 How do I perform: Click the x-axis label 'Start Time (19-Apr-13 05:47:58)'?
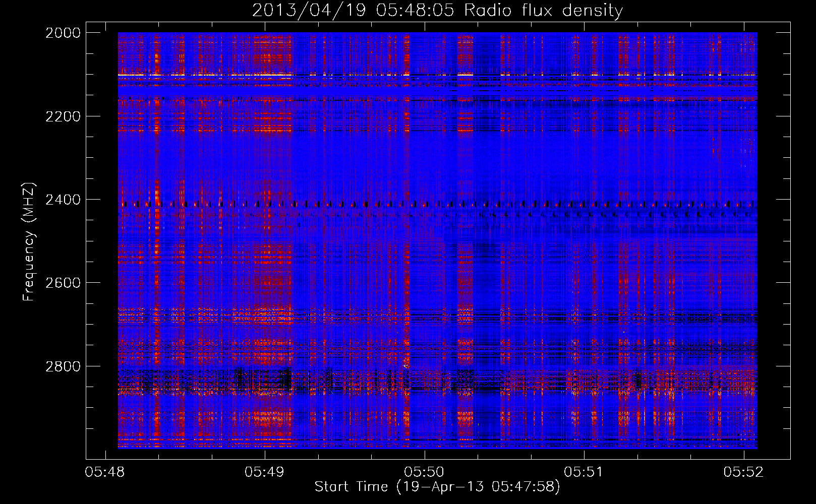pyautogui.click(x=437, y=487)
